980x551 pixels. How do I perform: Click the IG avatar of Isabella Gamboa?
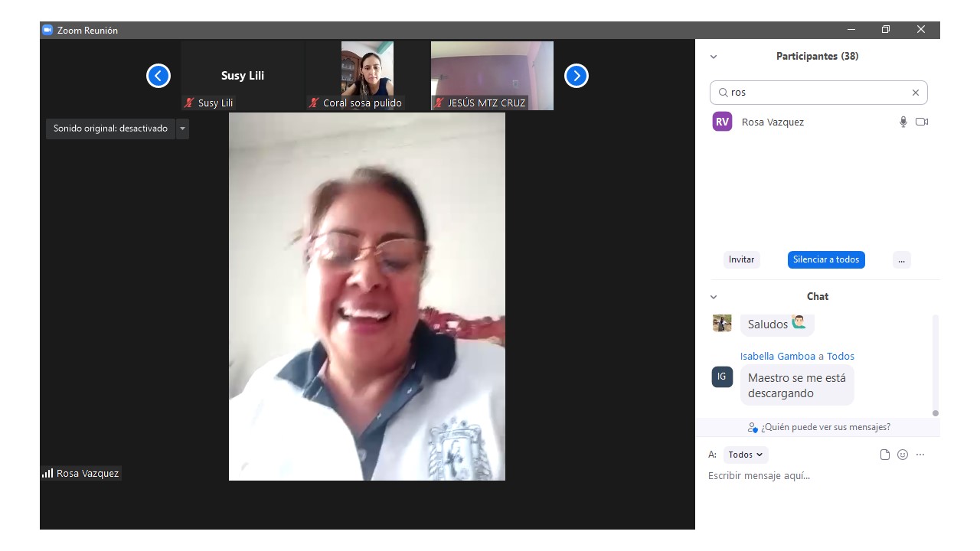pos(722,377)
